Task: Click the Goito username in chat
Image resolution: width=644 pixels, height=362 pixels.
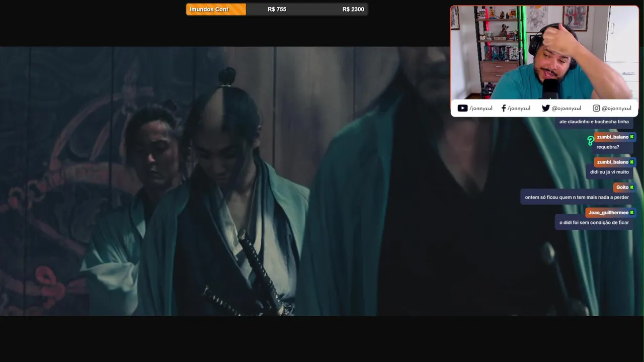Action: click(622, 187)
